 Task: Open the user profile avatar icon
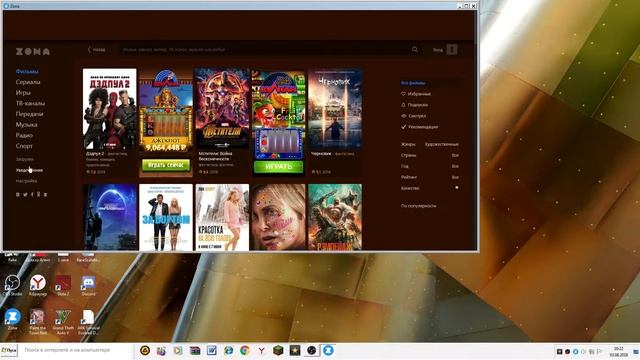[451, 49]
